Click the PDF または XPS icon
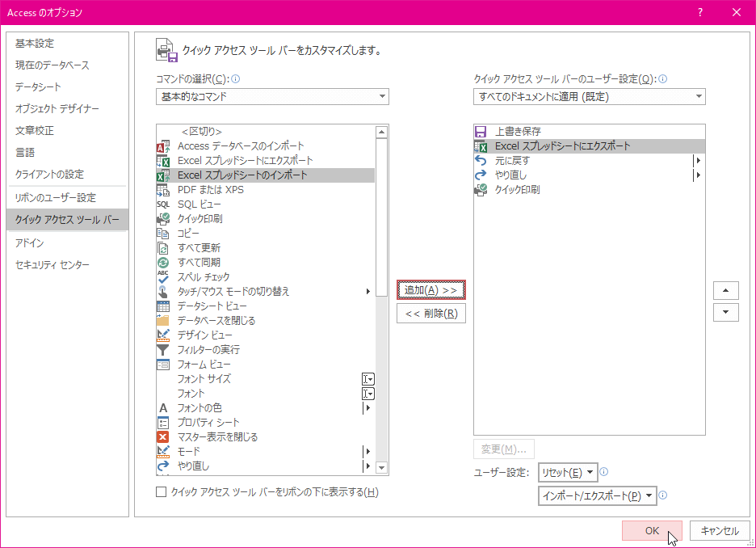 point(163,190)
